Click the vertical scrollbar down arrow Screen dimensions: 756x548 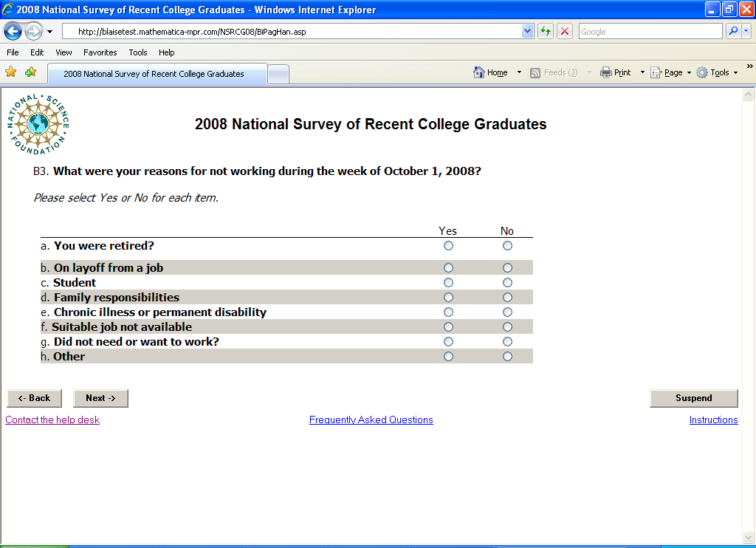(x=749, y=537)
